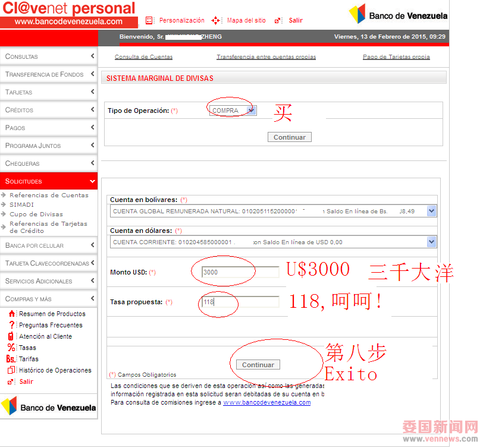Open Atención al Cliente link
This screenshot has width=483, height=448.
[46, 336]
